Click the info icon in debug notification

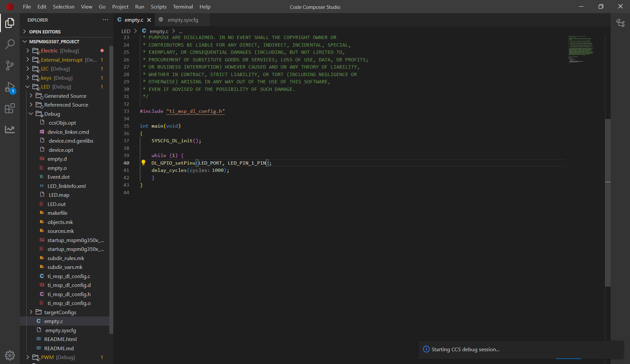[426, 349]
